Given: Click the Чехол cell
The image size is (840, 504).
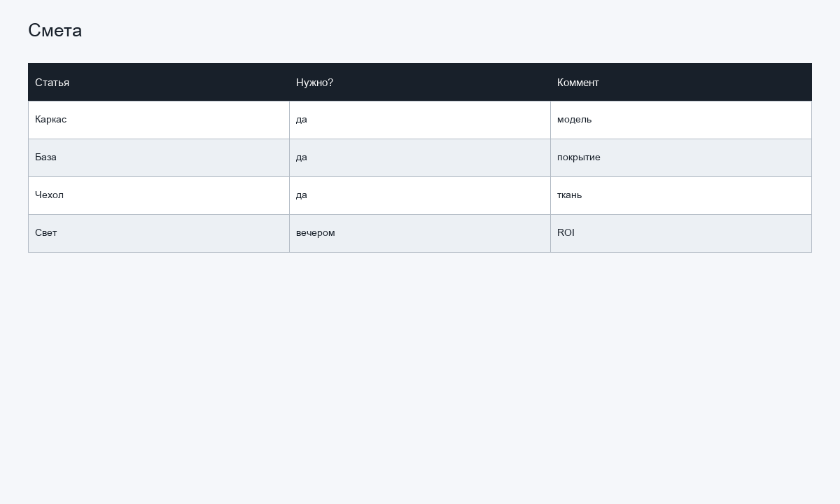Looking at the screenshot, I should point(159,195).
